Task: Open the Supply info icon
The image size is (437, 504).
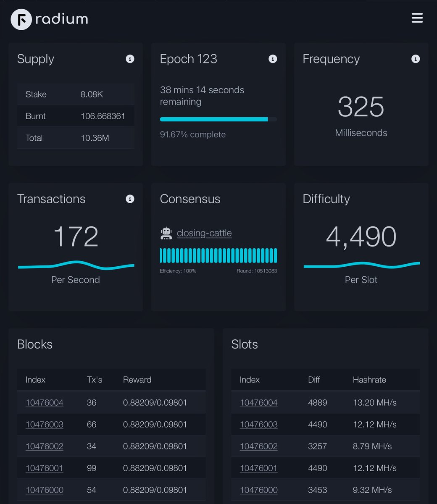Action: 130,59
